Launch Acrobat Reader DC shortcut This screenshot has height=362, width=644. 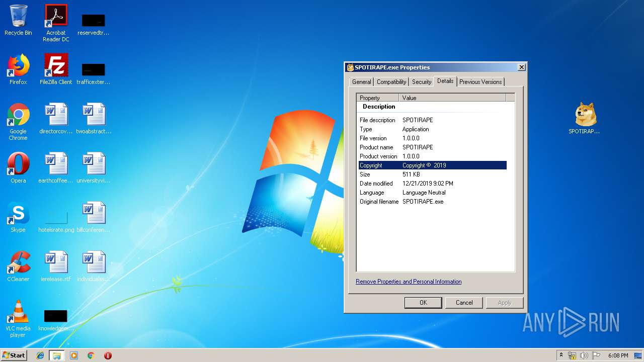pyautogui.click(x=56, y=23)
